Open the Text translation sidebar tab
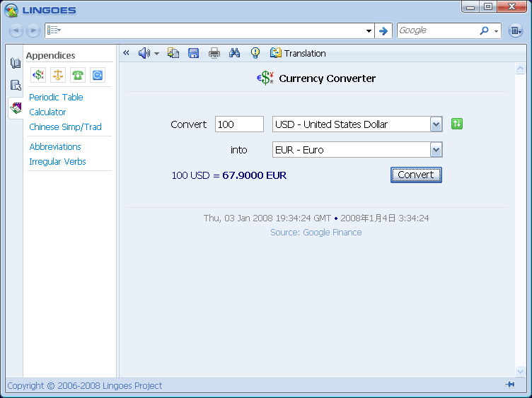This screenshot has height=398, width=532. click(16, 85)
